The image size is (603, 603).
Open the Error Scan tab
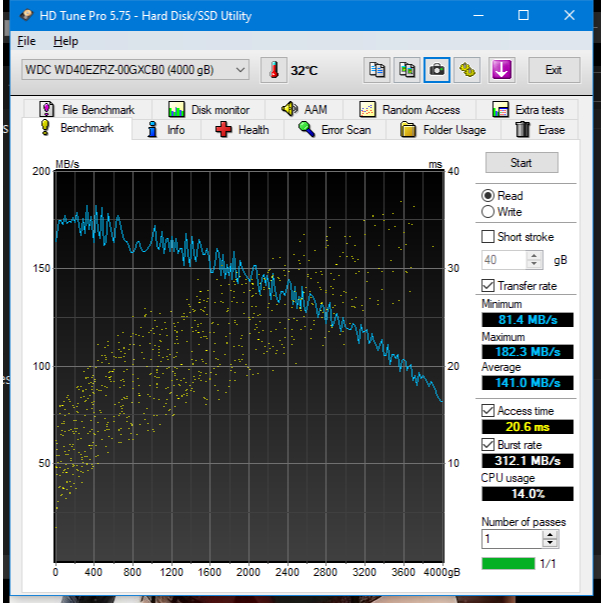[x=335, y=130]
